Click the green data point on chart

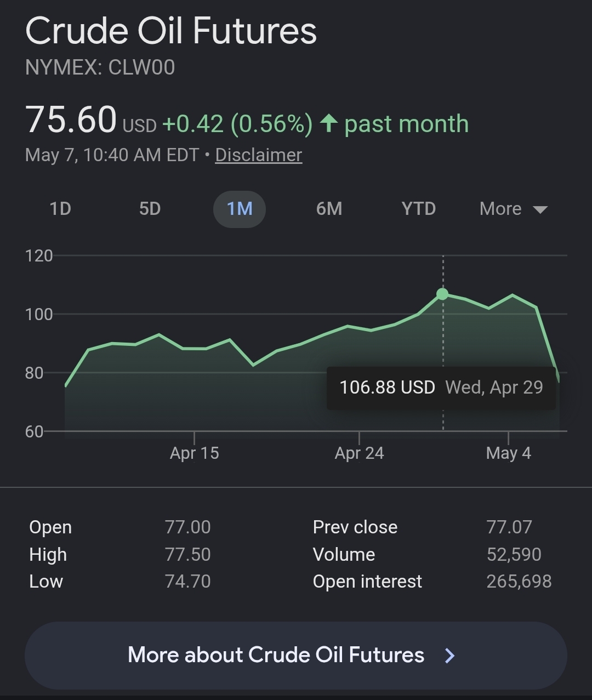click(442, 294)
